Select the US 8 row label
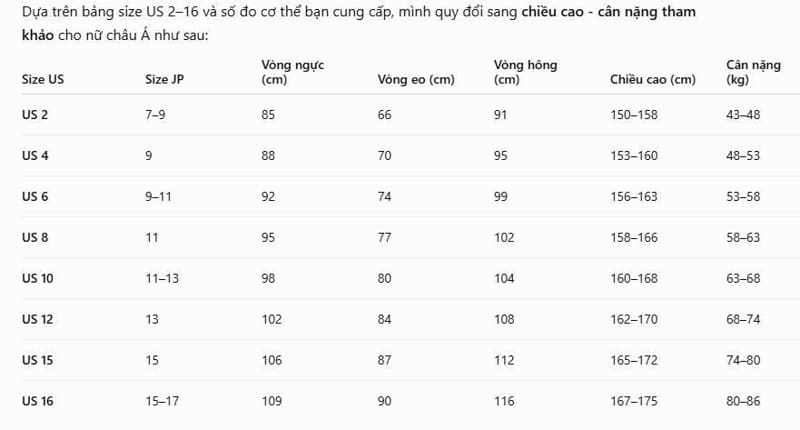The height and width of the screenshot is (430, 800). coord(35,237)
